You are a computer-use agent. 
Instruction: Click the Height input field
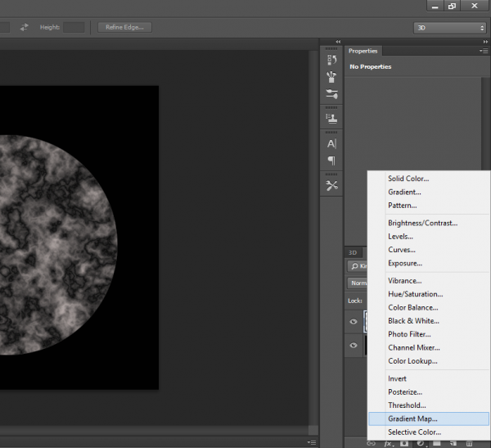click(x=74, y=27)
